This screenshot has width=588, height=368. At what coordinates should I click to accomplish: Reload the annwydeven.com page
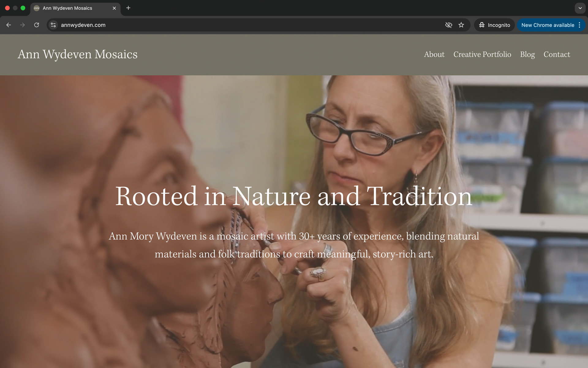tap(36, 25)
